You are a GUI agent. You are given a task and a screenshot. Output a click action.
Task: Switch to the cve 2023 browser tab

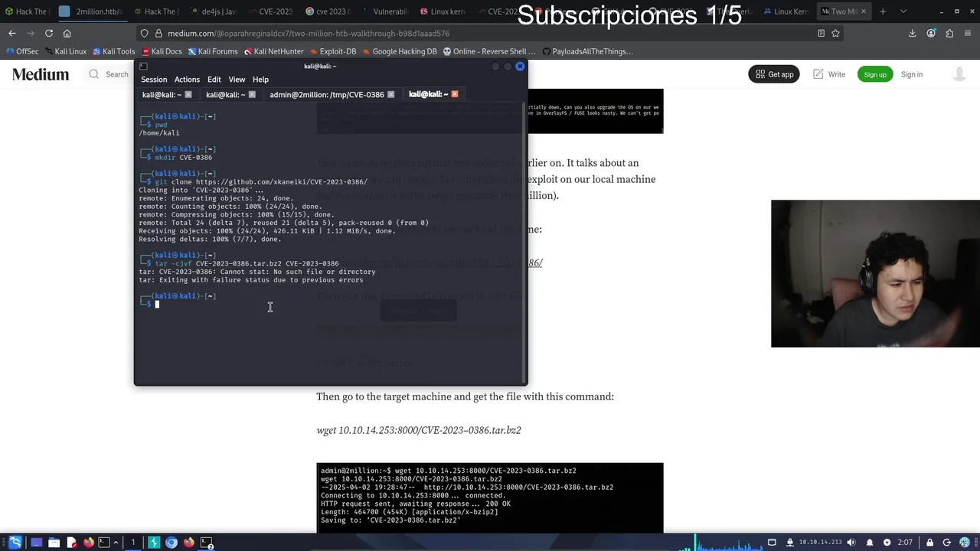point(328,11)
